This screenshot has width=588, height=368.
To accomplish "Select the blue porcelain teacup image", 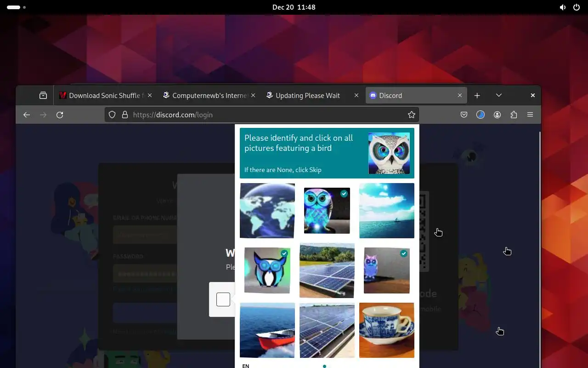I will click(387, 330).
